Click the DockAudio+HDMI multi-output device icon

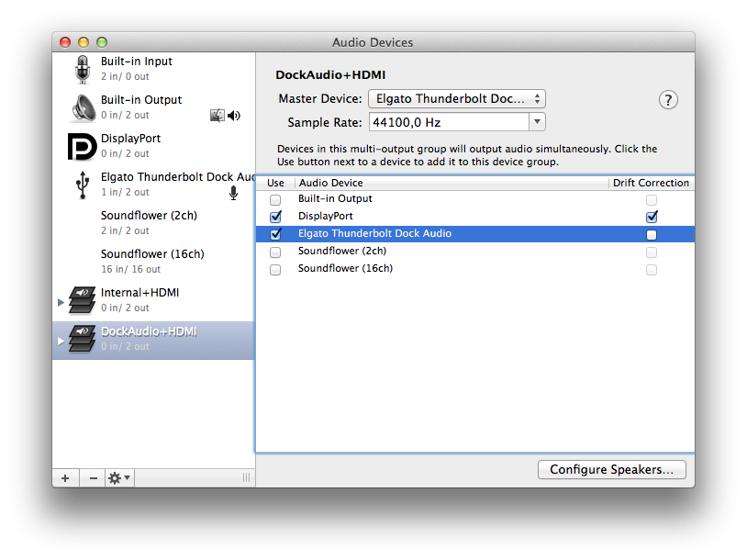[82, 340]
